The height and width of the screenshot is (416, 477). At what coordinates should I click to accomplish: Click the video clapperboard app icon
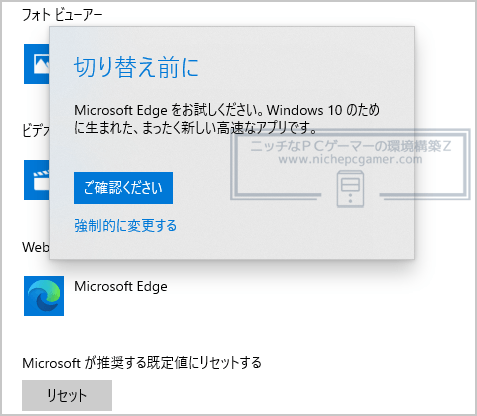pyautogui.click(x=37, y=180)
